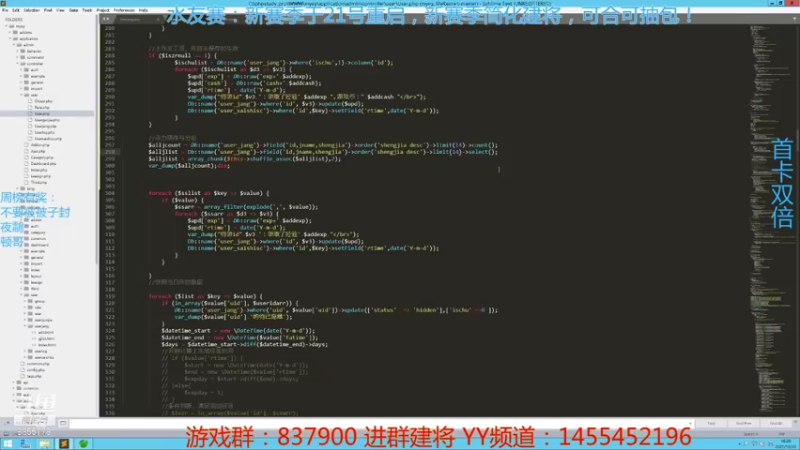Open index.html under userjang view folder

click(47, 345)
